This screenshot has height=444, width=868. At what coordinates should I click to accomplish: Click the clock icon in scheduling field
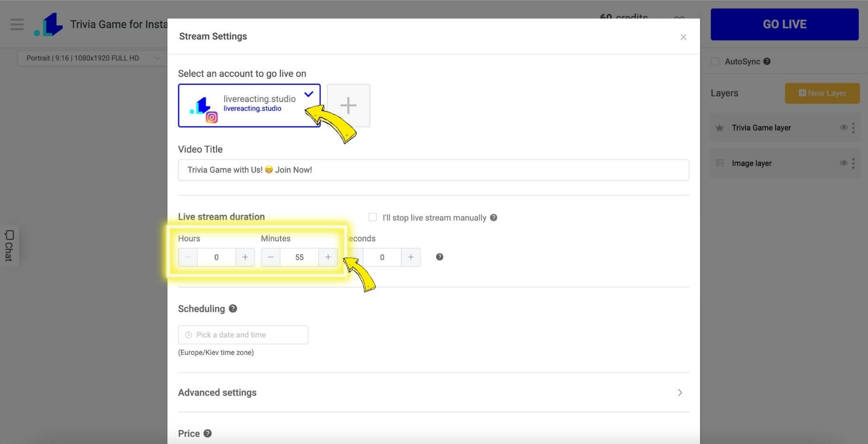point(188,335)
